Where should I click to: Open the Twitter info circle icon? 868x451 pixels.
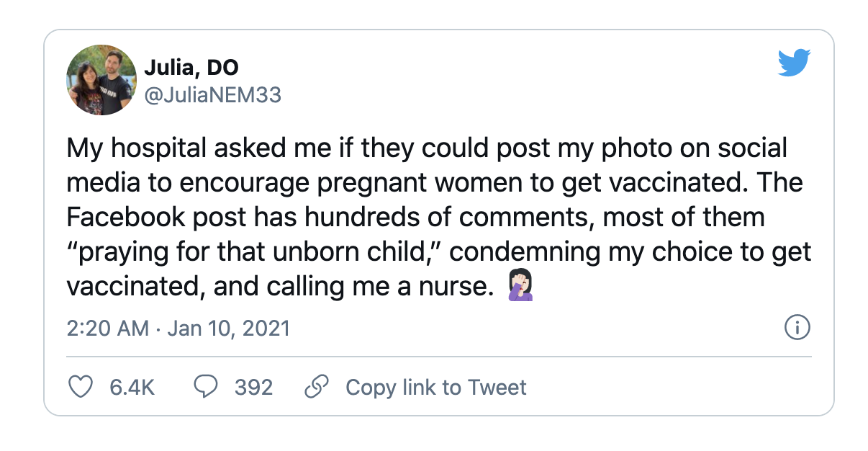coord(797,329)
